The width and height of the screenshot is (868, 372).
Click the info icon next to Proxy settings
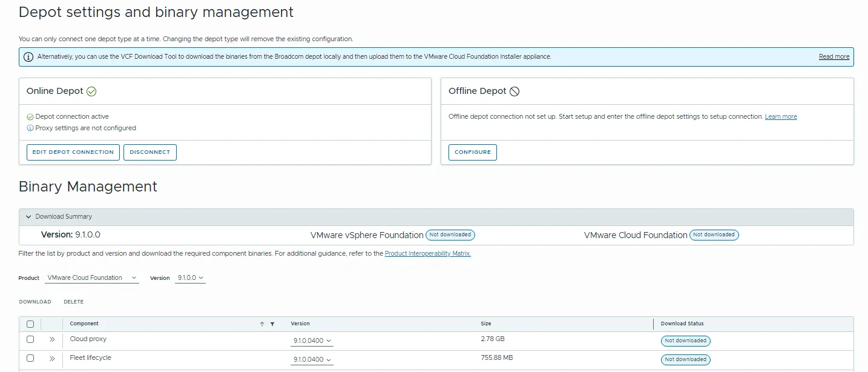click(x=30, y=128)
